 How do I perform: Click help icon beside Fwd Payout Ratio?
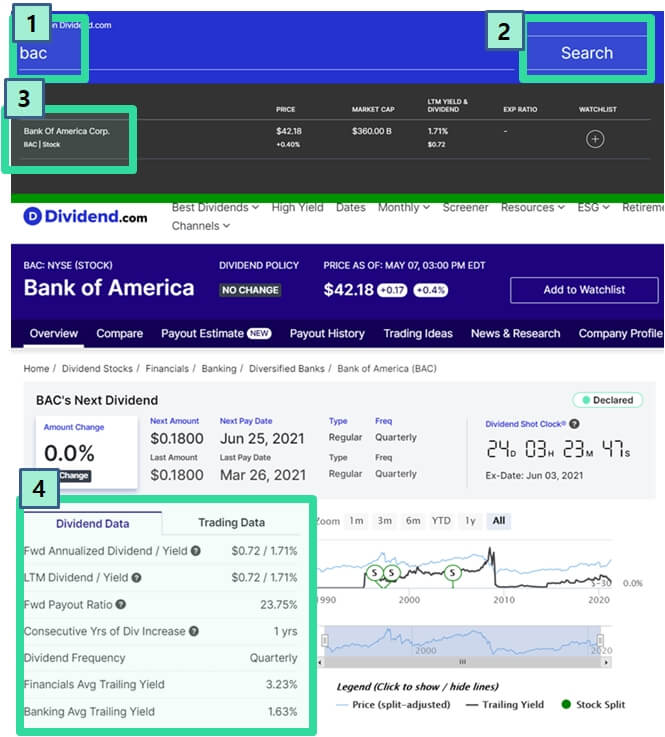pyautogui.click(x=121, y=604)
